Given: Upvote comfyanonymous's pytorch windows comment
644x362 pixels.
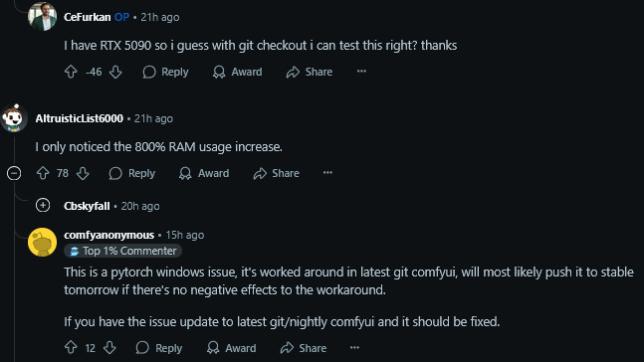Looking at the screenshot, I should (71, 348).
